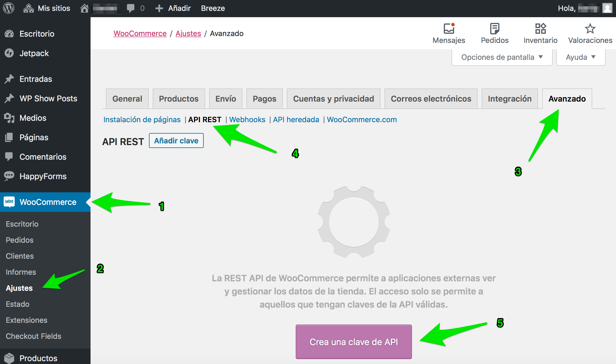Click the Añadir clave button
The height and width of the screenshot is (364, 616).
176,141
